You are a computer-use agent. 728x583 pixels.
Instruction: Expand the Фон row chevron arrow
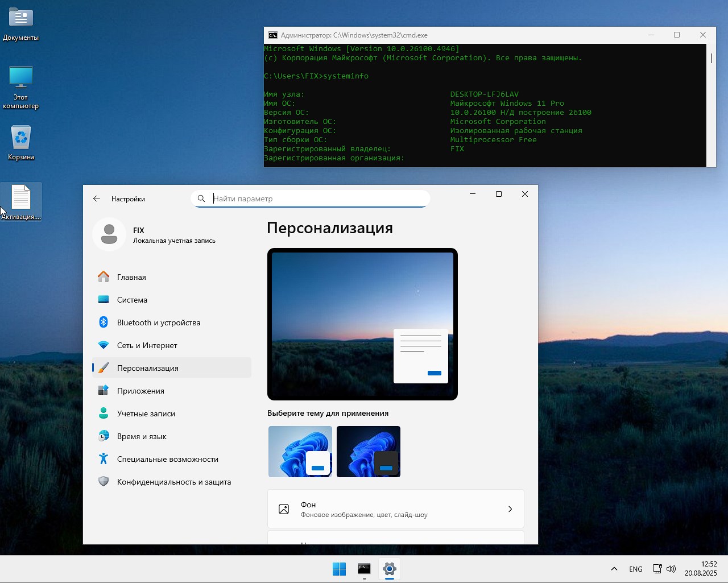(510, 509)
